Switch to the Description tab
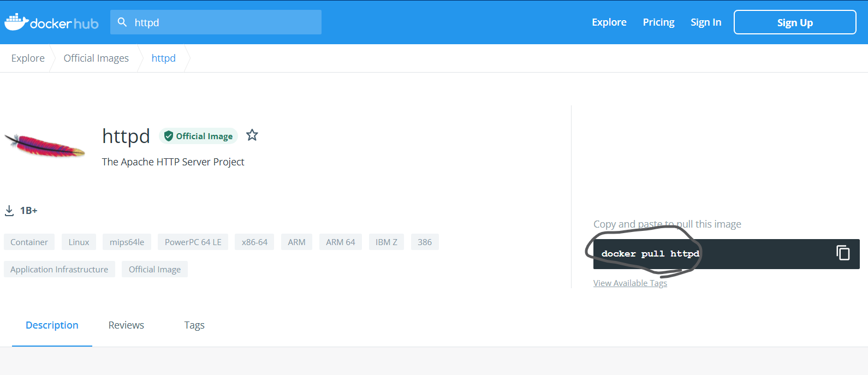 (x=52, y=325)
